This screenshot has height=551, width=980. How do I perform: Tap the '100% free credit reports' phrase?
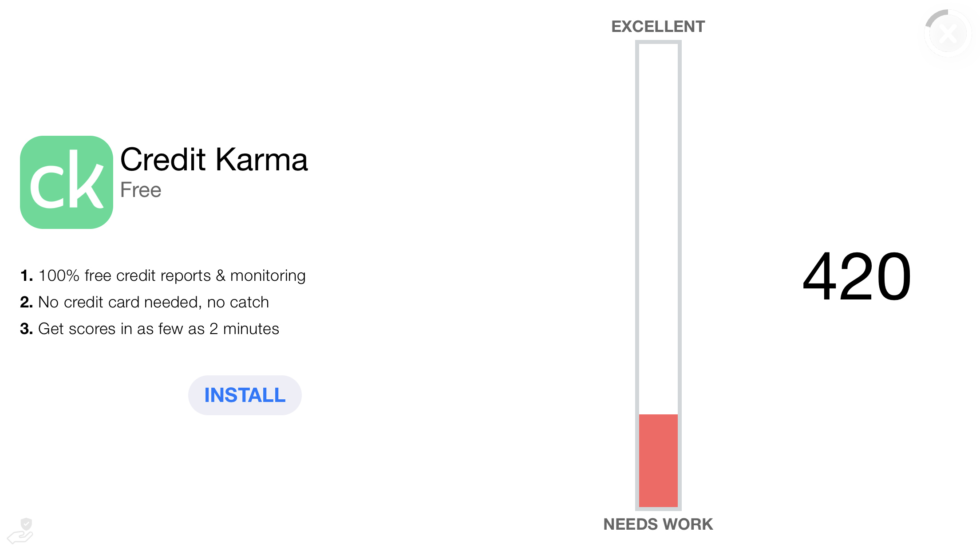tap(125, 275)
